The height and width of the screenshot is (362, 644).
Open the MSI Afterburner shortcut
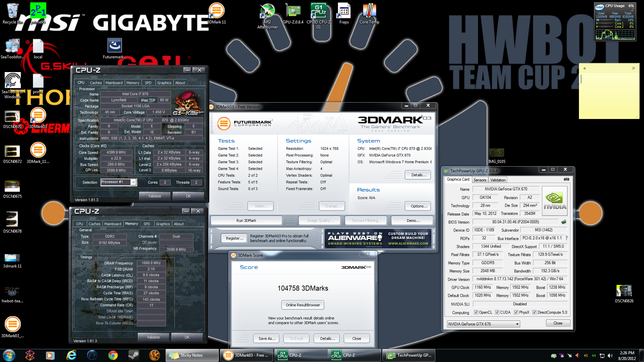[267, 16]
